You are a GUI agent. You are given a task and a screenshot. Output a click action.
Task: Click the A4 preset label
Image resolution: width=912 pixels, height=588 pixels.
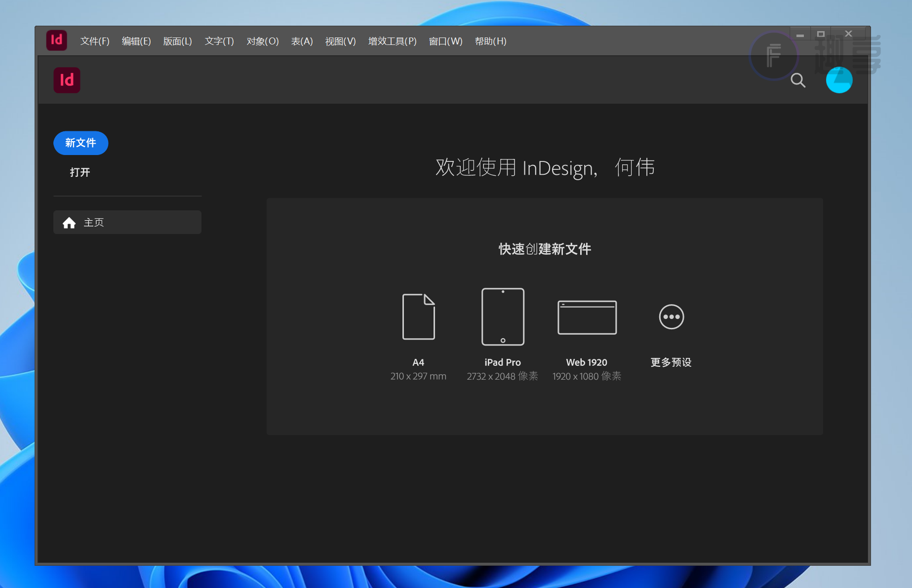coord(418,362)
